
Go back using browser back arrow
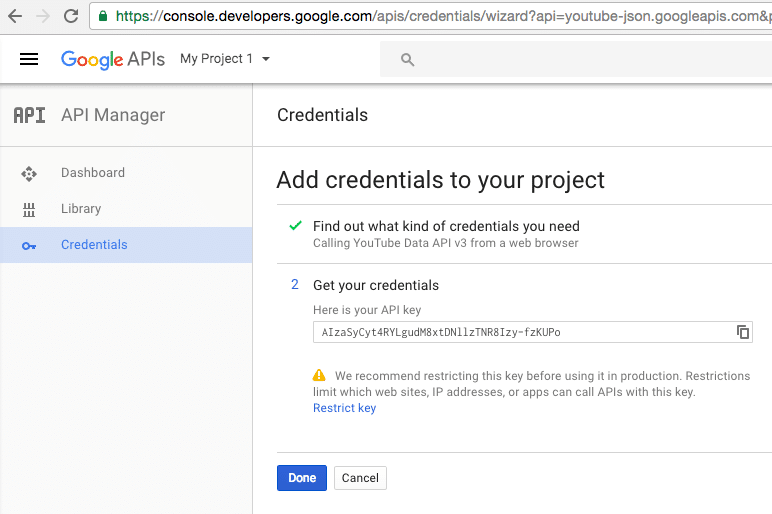click(15, 16)
